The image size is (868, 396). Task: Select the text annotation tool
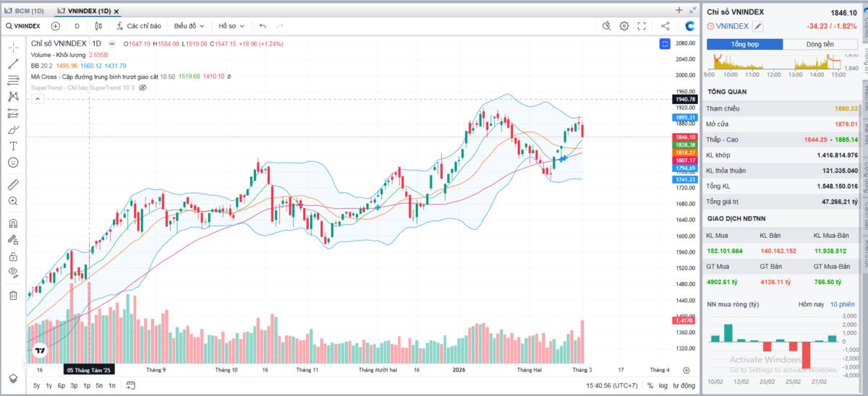pyautogui.click(x=13, y=146)
